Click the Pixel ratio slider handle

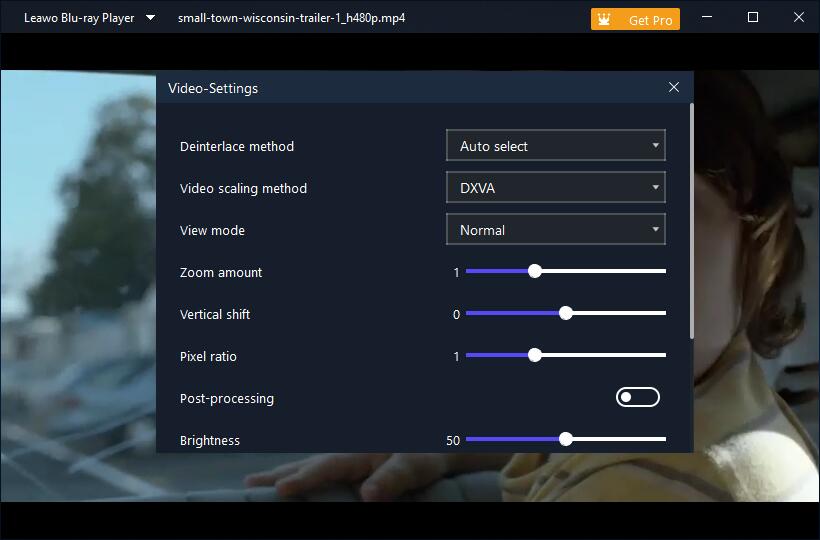(x=535, y=355)
